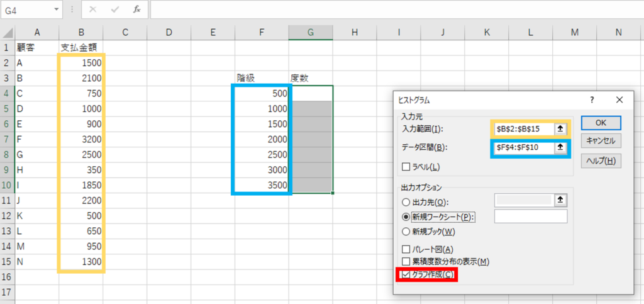Click the insert function fx icon

[x=136, y=10]
